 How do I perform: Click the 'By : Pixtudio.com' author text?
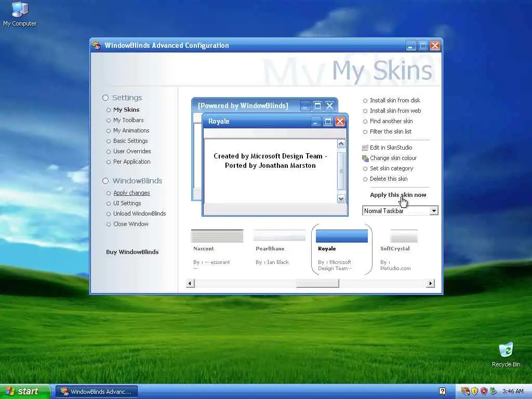[395, 265]
